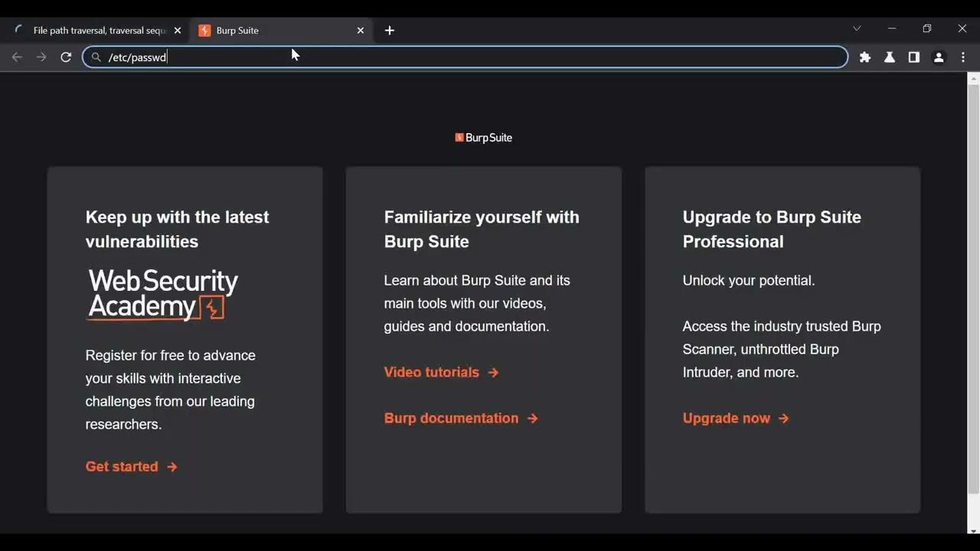Open a new browser tab
The height and width of the screenshot is (551, 980).
pyautogui.click(x=390, y=31)
